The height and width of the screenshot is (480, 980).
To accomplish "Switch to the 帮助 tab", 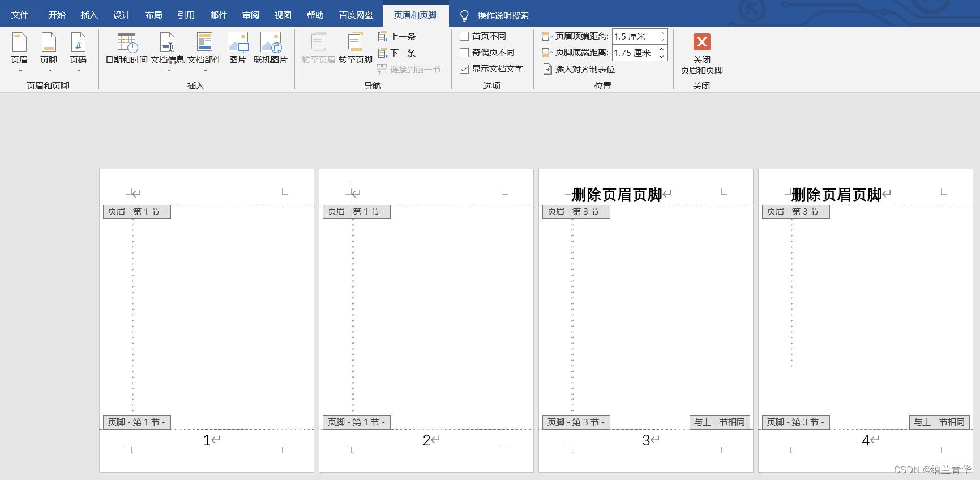I will [315, 15].
